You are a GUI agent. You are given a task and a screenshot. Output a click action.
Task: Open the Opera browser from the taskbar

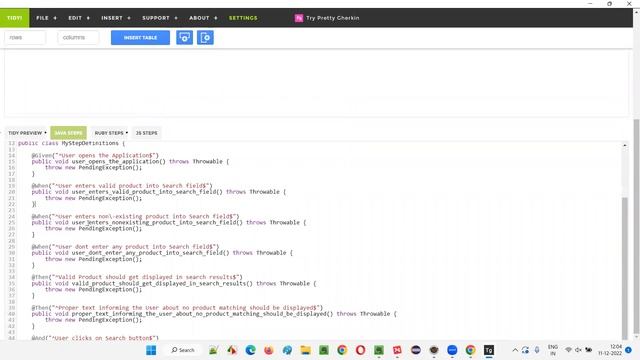(x=360, y=350)
